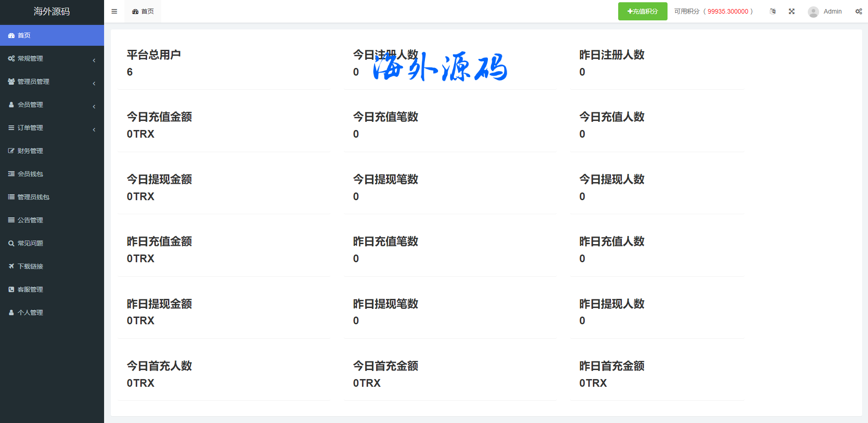The width and height of the screenshot is (868, 423).
Task: Expand the 订单管理 submenu arrow
Action: [94, 130]
